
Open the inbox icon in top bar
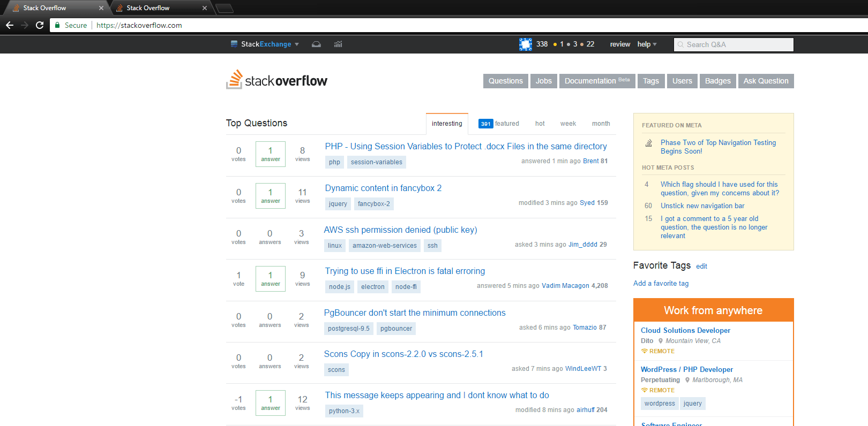tap(317, 44)
